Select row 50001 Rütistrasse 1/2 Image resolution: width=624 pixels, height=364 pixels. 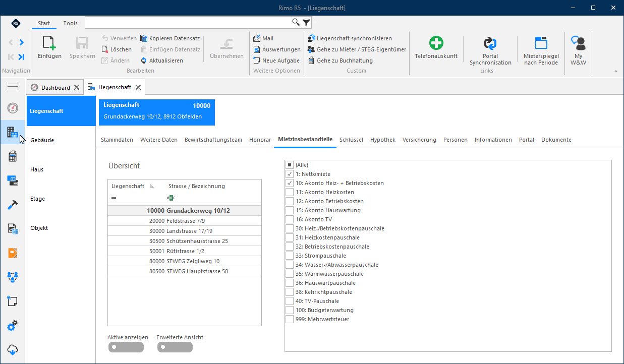pos(185,251)
